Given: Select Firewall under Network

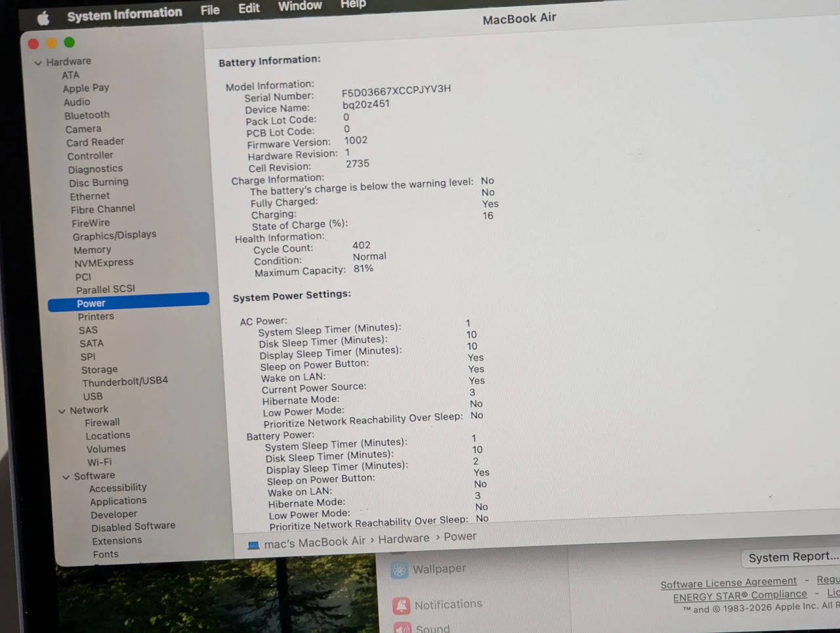Looking at the screenshot, I should (102, 423).
